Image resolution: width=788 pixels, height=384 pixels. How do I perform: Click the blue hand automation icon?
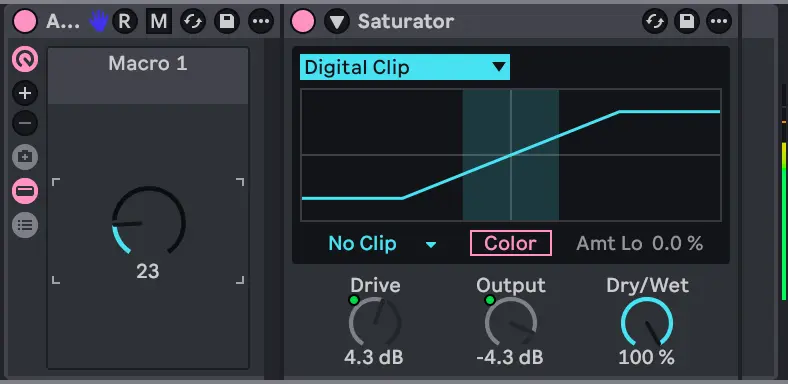click(98, 22)
